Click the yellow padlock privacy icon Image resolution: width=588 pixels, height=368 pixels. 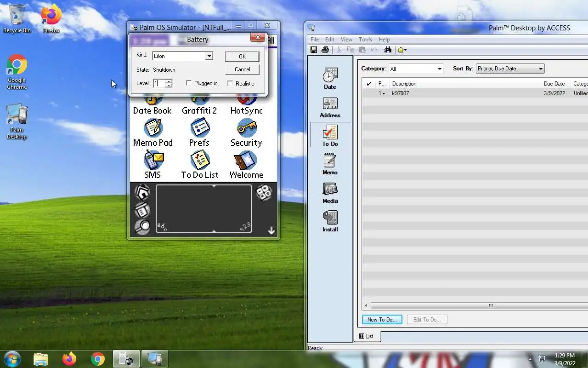click(x=400, y=50)
